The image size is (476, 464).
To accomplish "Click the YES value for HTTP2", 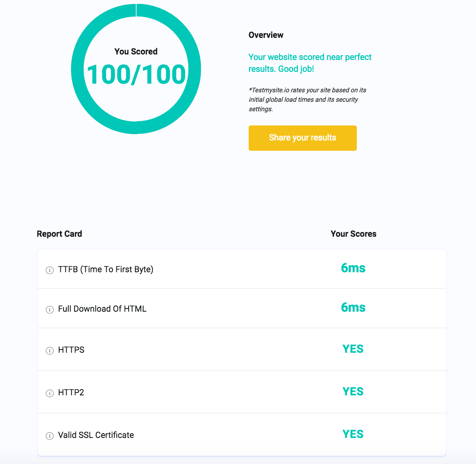I will pos(353,392).
